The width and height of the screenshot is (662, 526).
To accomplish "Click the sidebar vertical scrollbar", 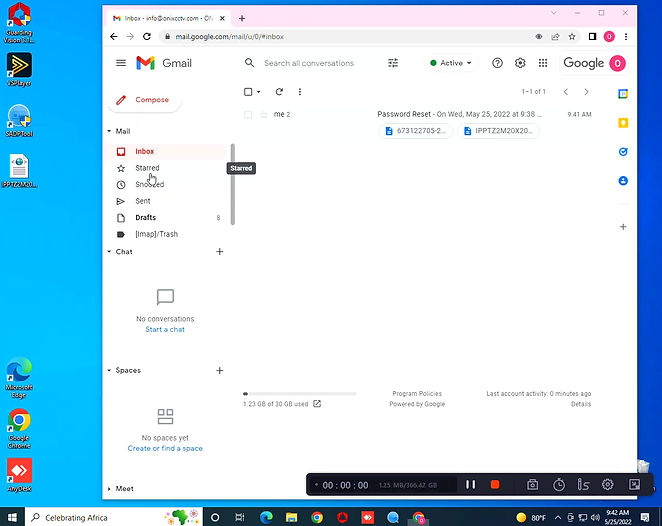I will click(x=233, y=184).
